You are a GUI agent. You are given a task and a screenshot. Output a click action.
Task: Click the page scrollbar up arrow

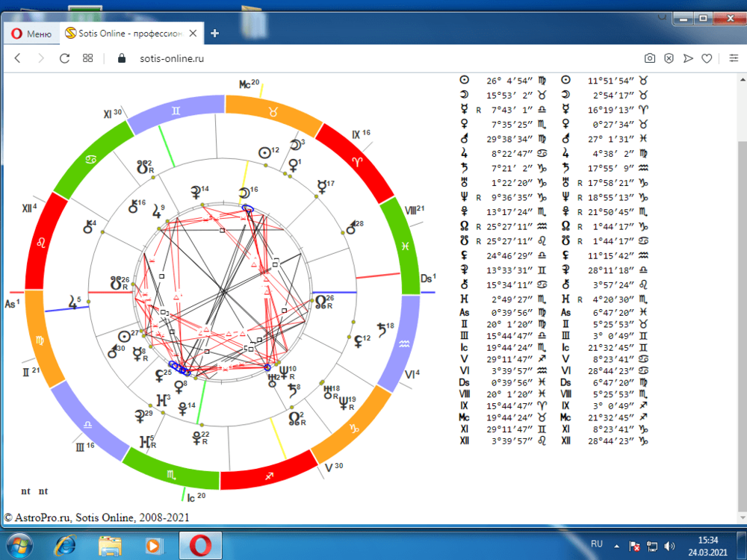(x=743, y=79)
